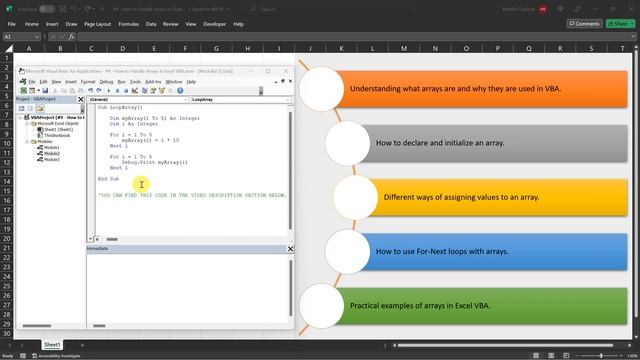Select the Sheet1 tab
The width and height of the screenshot is (640, 360).
point(52,345)
